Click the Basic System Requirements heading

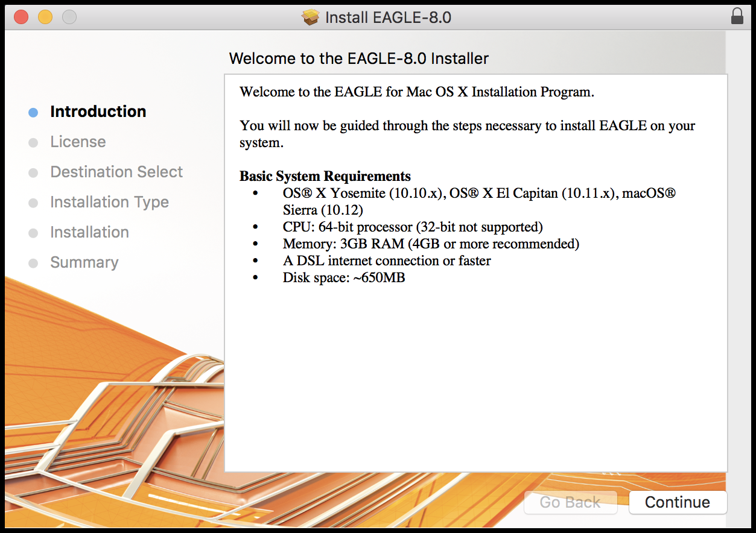tap(325, 176)
